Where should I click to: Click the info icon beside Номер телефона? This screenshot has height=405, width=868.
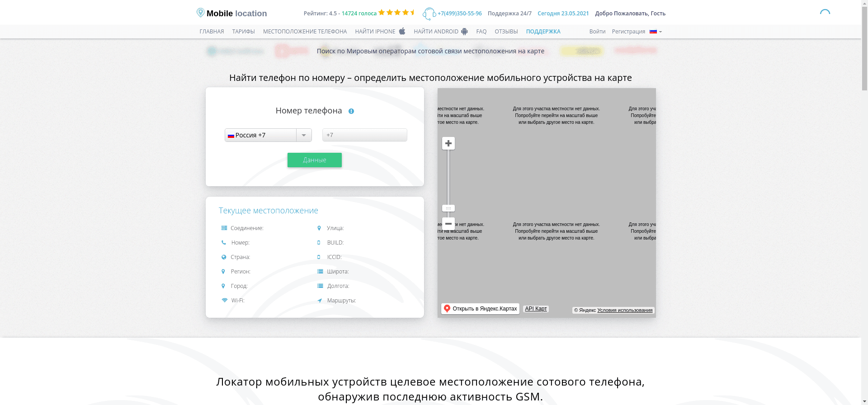pyautogui.click(x=351, y=111)
